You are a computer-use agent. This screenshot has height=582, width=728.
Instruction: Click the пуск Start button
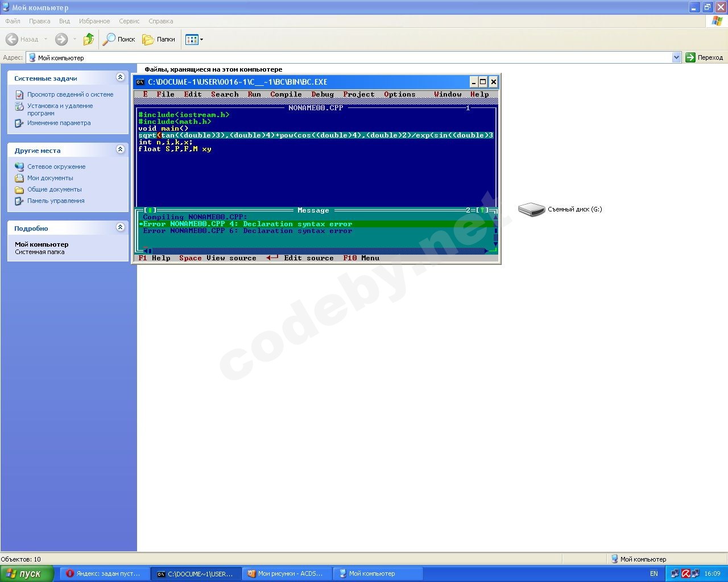[27, 573]
